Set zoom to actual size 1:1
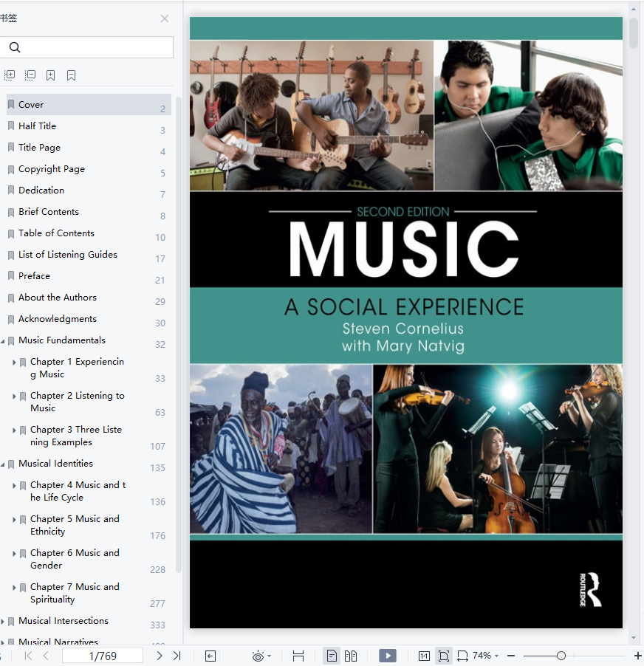Image resolution: width=644 pixels, height=666 pixels. tap(424, 656)
